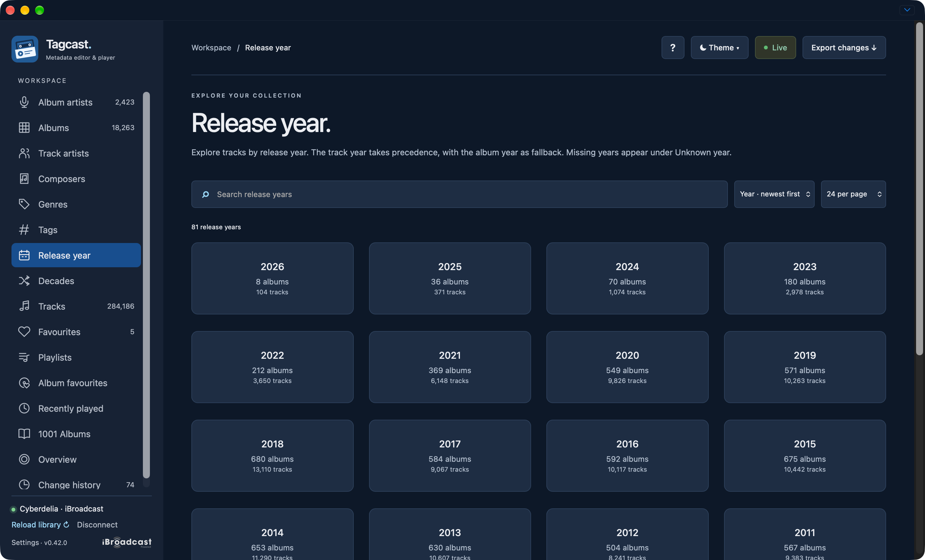The width and height of the screenshot is (925, 560).
Task: Go to Decades in the sidebar
Action: [76, 281]
